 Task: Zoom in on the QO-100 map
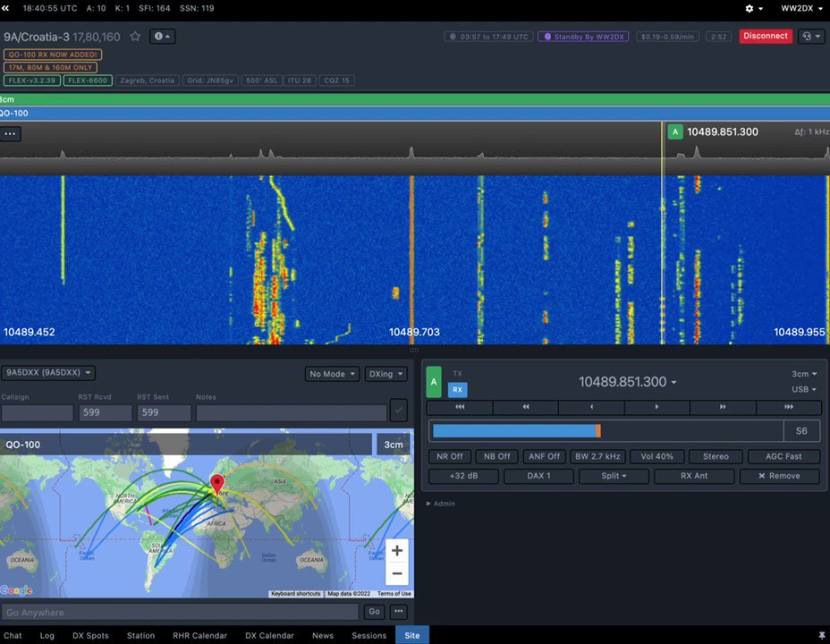pyautogui.click(x=397, y=550)
